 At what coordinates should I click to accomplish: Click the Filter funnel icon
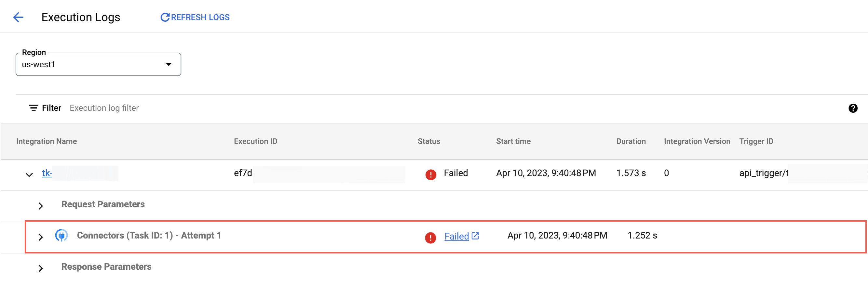coord(33,108)
